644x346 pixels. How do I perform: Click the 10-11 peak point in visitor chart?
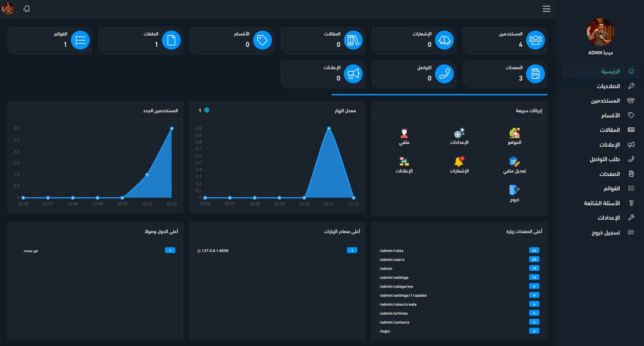click(329, 128)
